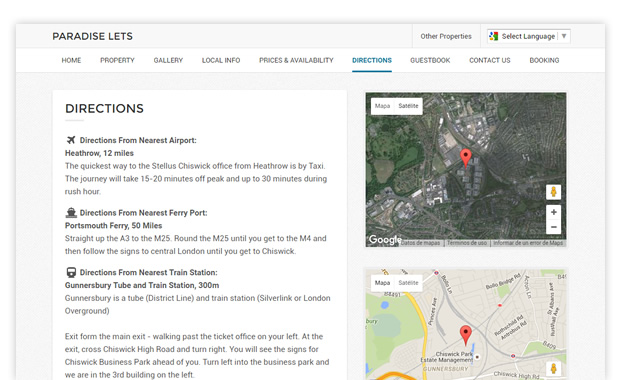Click the Paradise Lets site title

93,36
